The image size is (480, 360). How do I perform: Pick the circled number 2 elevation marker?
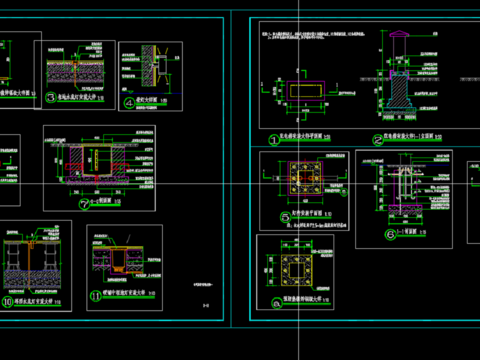(378, 140)
